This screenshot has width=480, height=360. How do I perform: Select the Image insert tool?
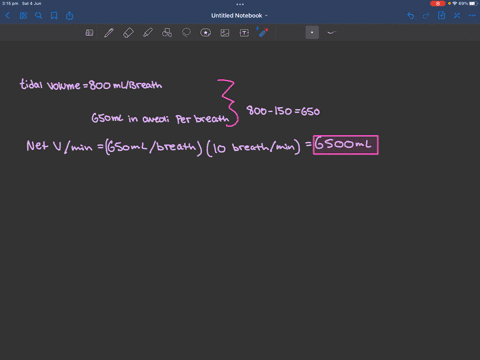click(x=225, y=33)
